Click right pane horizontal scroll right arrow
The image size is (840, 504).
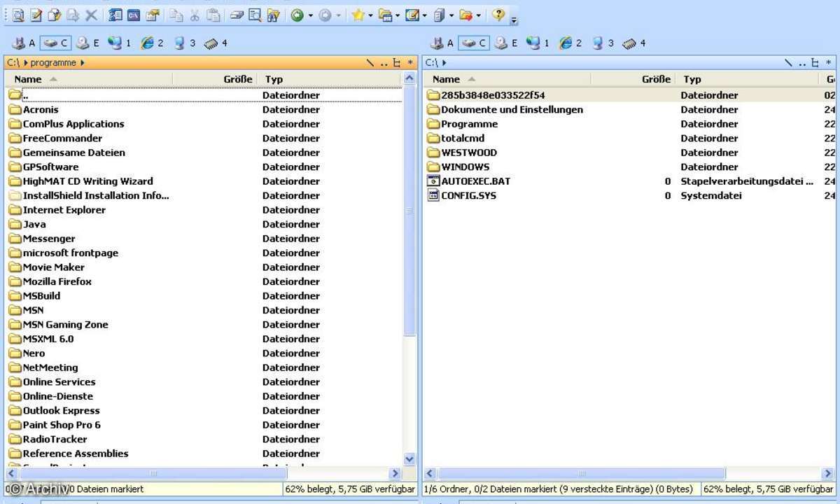pos(829,474)
